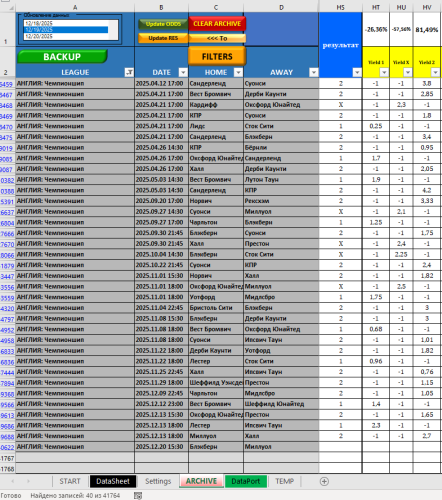Switch to the DataSheet sheet tab

(x=113, y=481)
